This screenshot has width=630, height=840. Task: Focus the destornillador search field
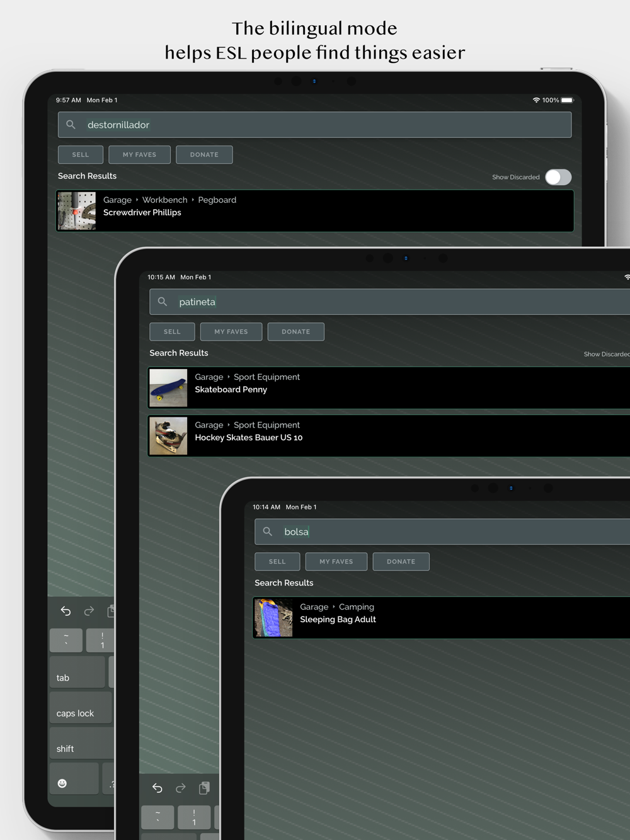tap(315, 125)
